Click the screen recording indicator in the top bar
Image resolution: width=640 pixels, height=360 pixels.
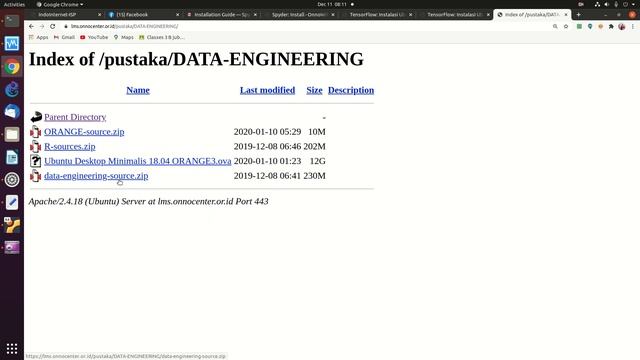click(581, 4)
